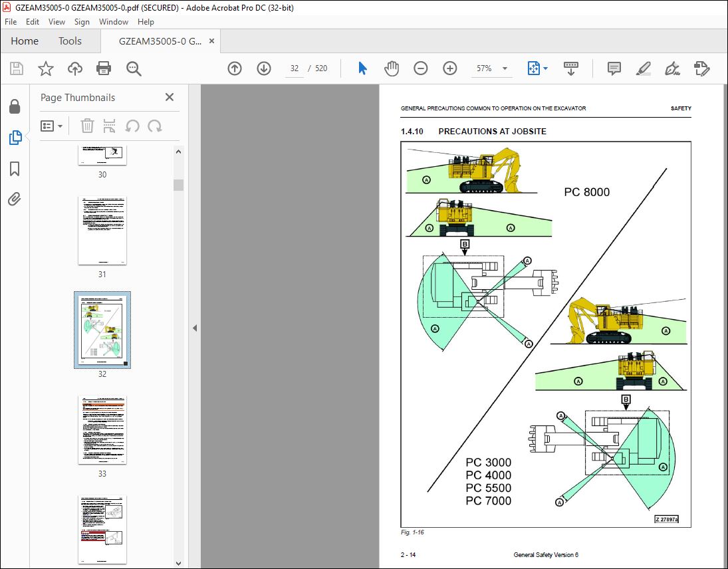Open the sign document pen icon
Screen dimensions: 728x569
click(672, 68)
